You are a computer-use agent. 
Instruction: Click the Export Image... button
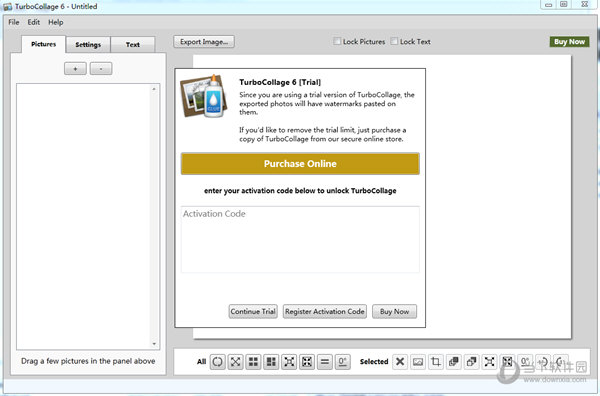coord(204,42)
